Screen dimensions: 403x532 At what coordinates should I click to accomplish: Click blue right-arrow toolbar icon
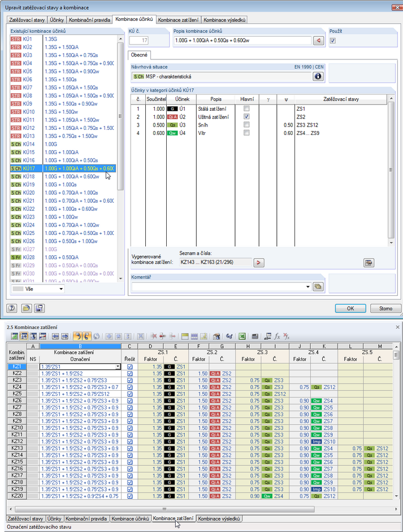coord(64,336)
